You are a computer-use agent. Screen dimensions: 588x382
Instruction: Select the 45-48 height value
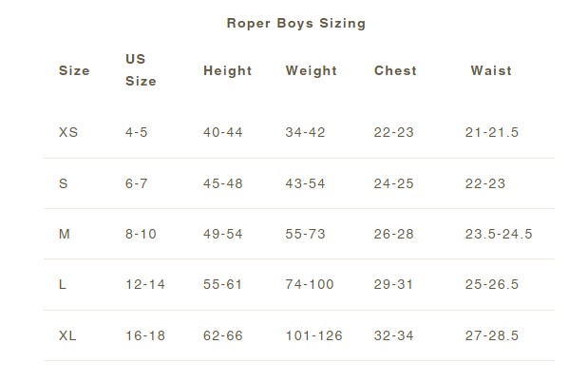pyautogui.click(x=222, y=183)
